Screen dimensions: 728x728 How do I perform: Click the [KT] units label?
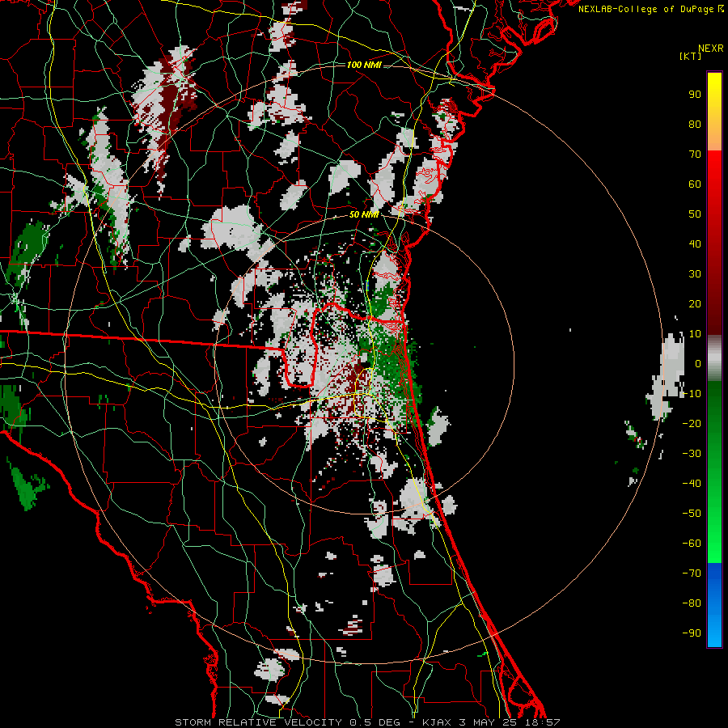click(x=691, y=56)
